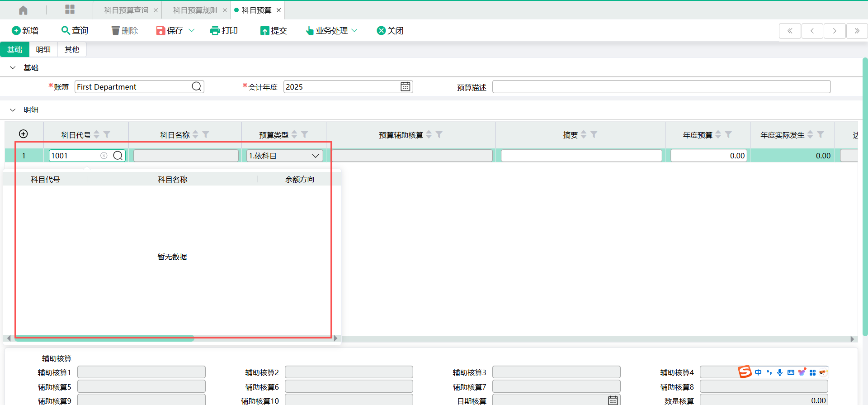The image size is (868, 405).
Task: Jump to the first record
Action: [x=790, y=31]
